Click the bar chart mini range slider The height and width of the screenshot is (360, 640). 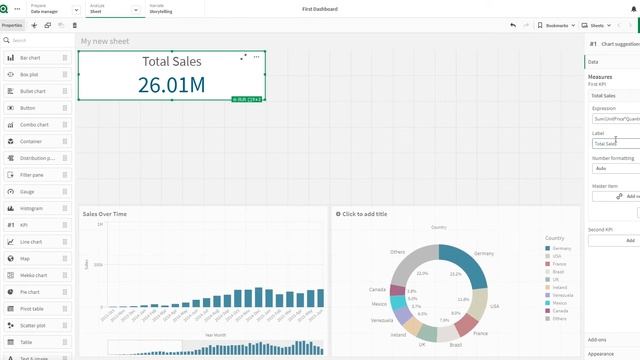pos(216,347)
